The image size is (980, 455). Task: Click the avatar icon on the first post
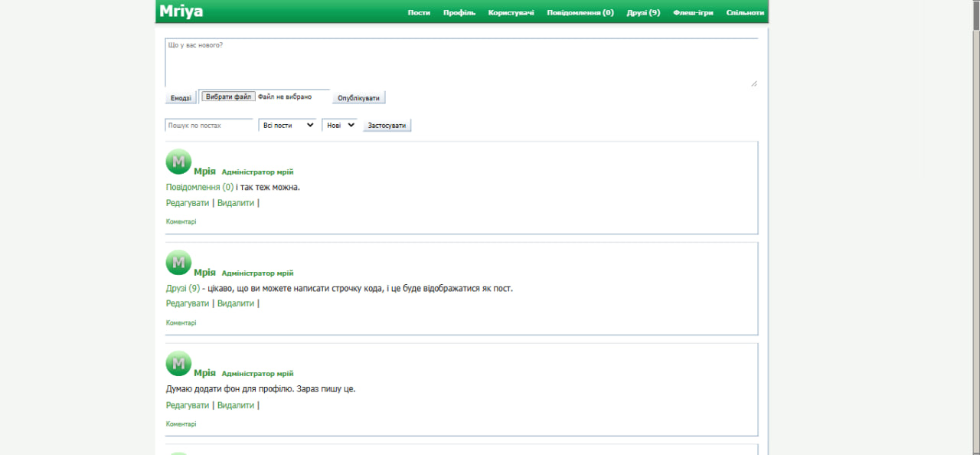click(178, 162)
